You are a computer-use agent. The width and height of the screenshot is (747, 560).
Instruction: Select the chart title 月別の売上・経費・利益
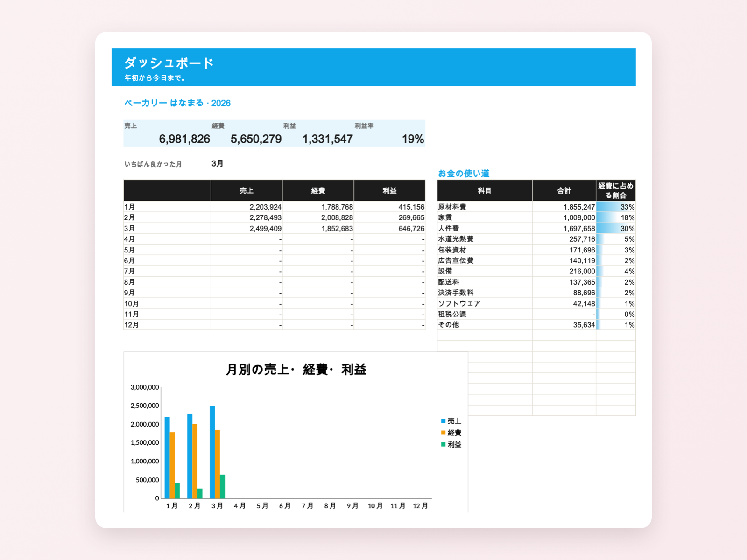pos(296,370)
